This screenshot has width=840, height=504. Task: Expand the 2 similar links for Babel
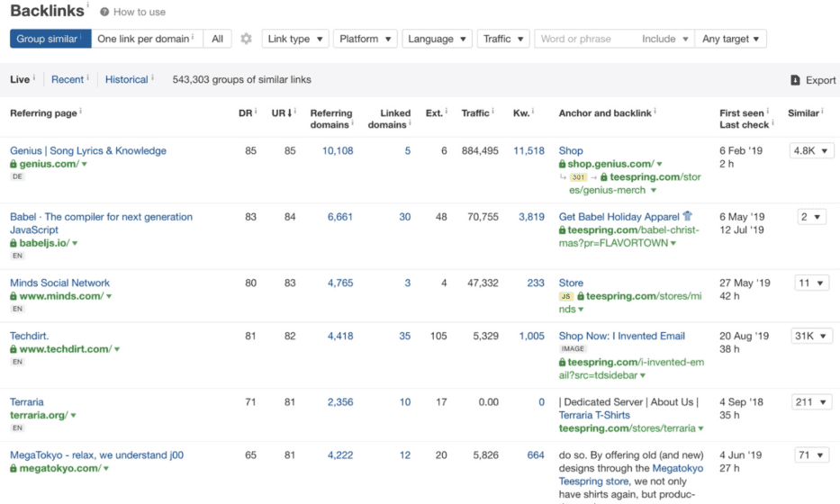(x=811, y=217)
